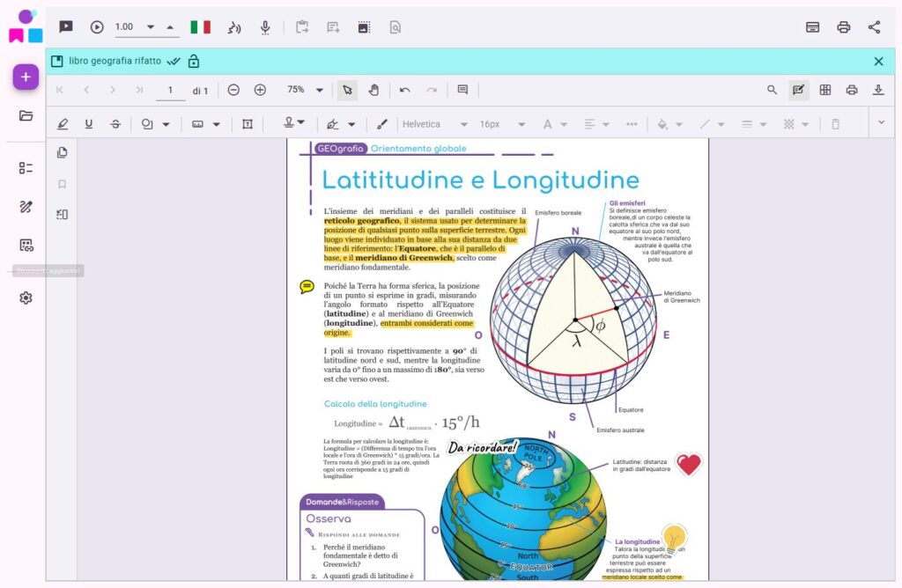
Task: Click the strikethrough annotation tool
Action: tap(115, 124)
